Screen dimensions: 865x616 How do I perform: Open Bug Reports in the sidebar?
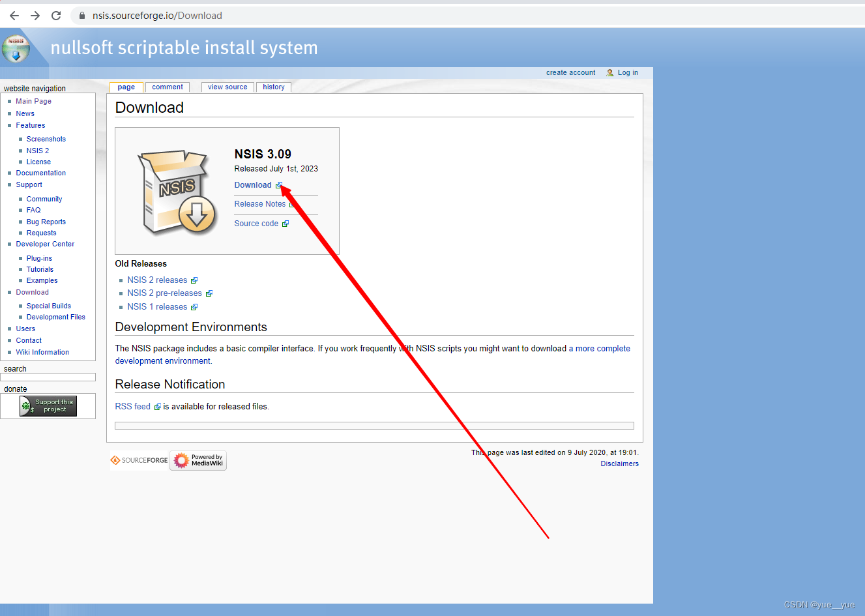(x=46, y=222)
